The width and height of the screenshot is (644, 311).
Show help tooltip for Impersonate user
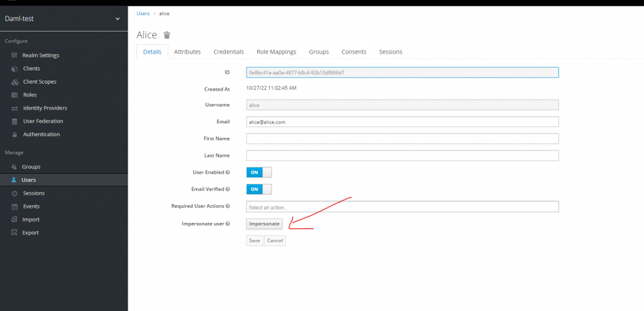(228, 223)
